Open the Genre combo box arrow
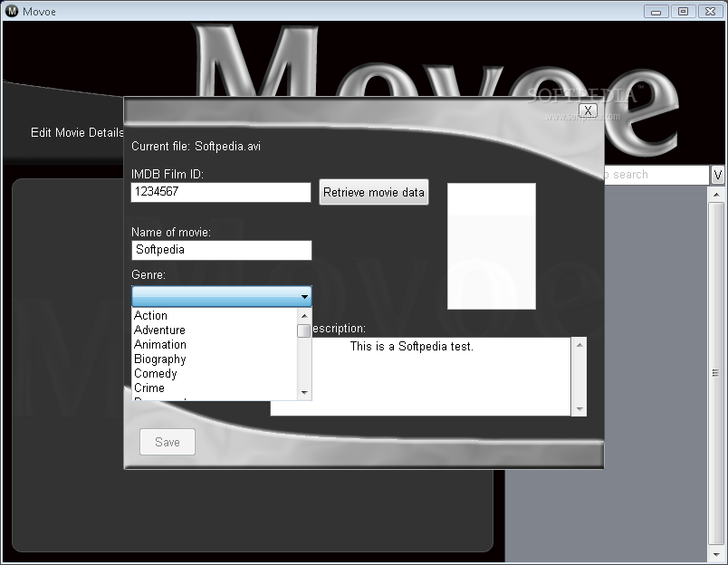The width and height of the screenshot is (728, 565). [x=304, y=296]
